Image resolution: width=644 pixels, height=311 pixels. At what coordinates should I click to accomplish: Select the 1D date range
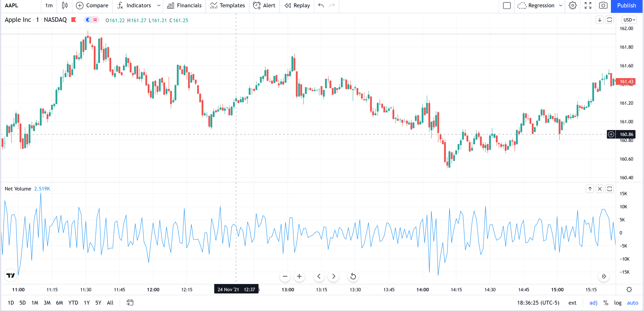coord(11,303)
